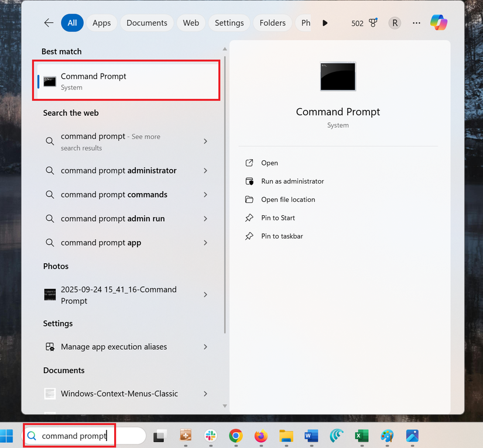Click Windows-Context-Menus-Classic document icon

pyautogui.click(x=50, y=394)
